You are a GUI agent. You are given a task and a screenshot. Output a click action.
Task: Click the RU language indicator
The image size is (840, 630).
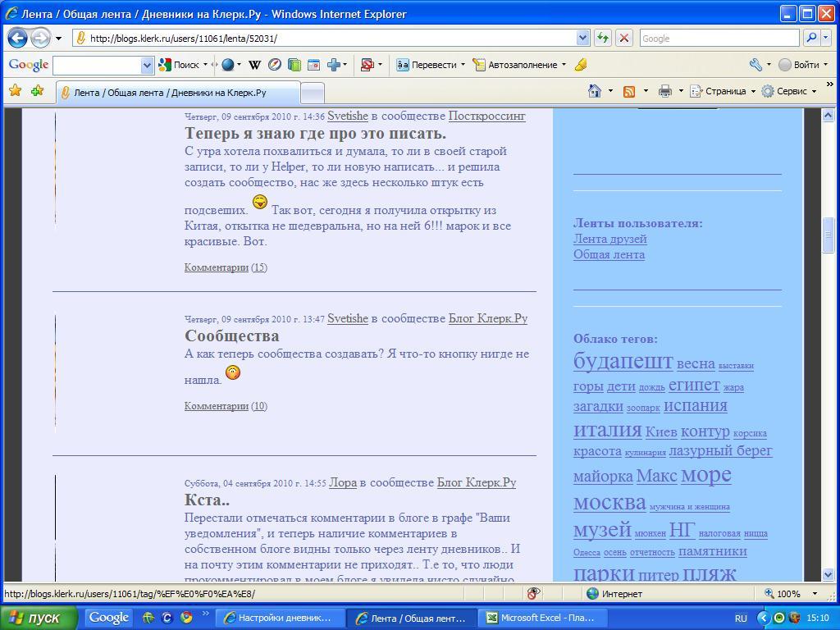741,619
